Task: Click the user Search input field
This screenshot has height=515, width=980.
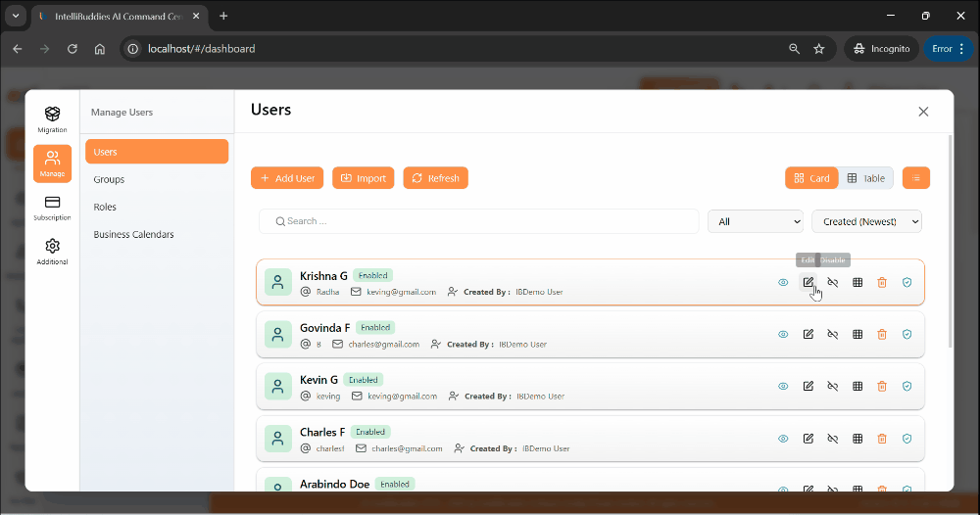Action: tap(478, 221)
